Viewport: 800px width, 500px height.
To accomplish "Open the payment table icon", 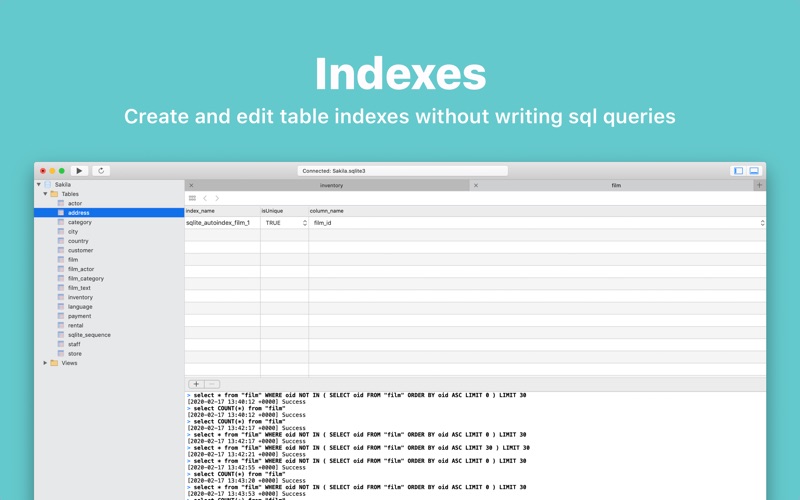I will point(61,316).
